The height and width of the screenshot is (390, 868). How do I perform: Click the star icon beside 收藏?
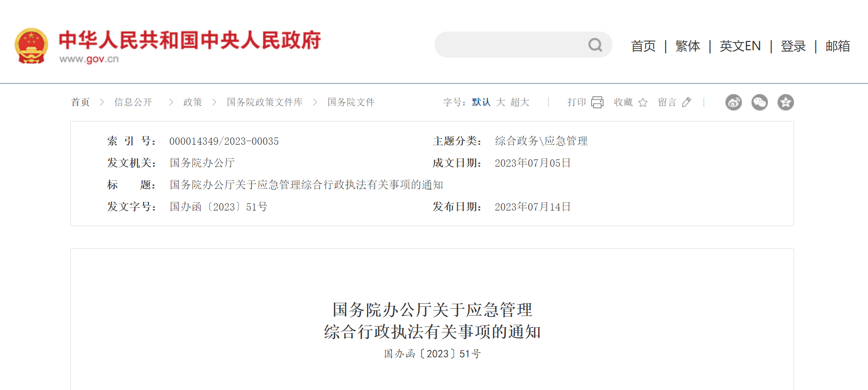643,102
